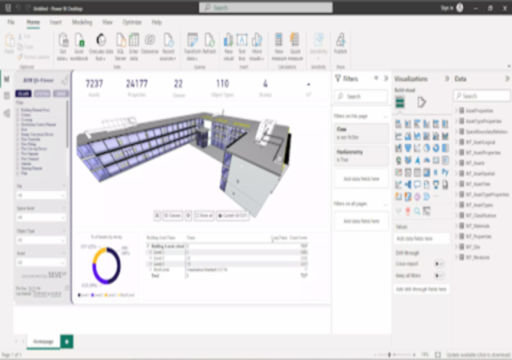Open the Homepage page tab
This screenshot has height=360, width=512.
click(x=43, y=342)
